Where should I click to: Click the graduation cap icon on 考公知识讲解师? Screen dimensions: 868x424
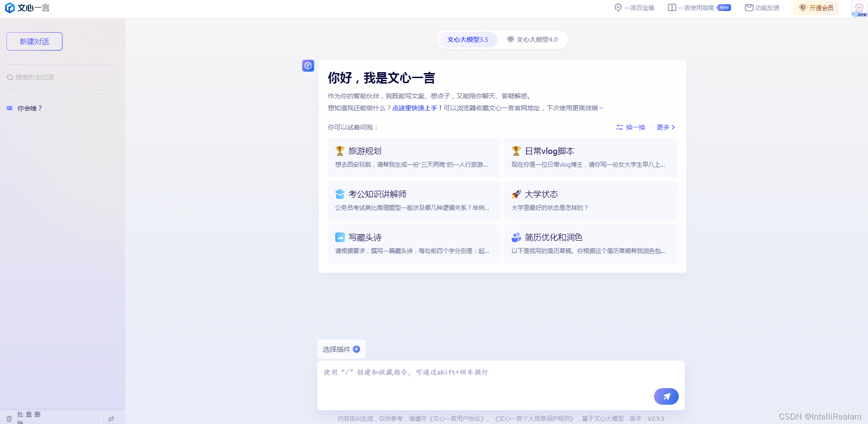[340, 194]
